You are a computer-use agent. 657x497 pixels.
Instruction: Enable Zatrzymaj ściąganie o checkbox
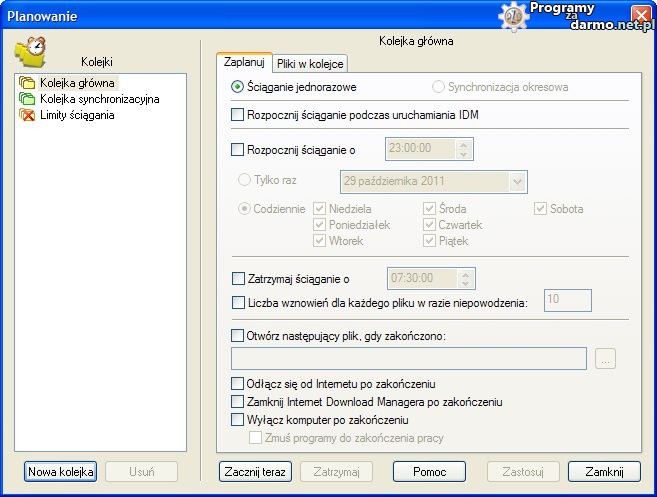(x=237, y=278)
